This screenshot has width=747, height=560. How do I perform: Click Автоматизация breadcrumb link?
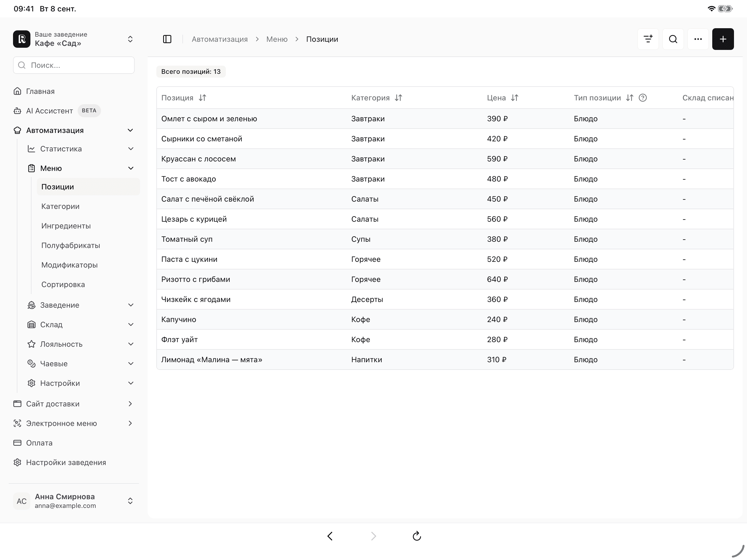pyautogui.click(x=220, y=39)
